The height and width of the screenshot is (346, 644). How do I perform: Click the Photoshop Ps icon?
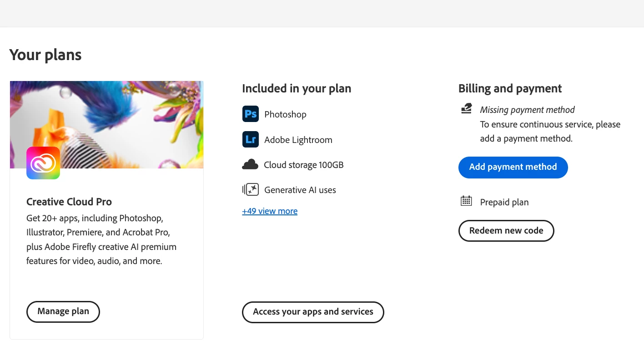tap(250, 114)
